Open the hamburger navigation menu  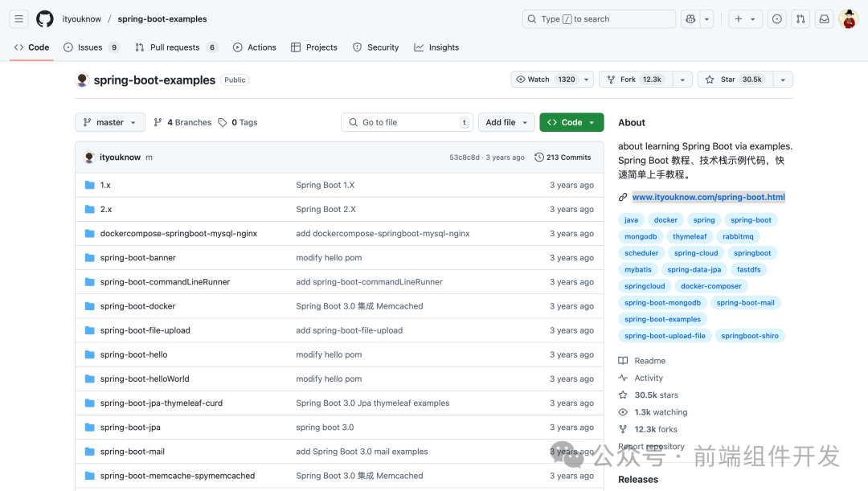coord(18,18)
